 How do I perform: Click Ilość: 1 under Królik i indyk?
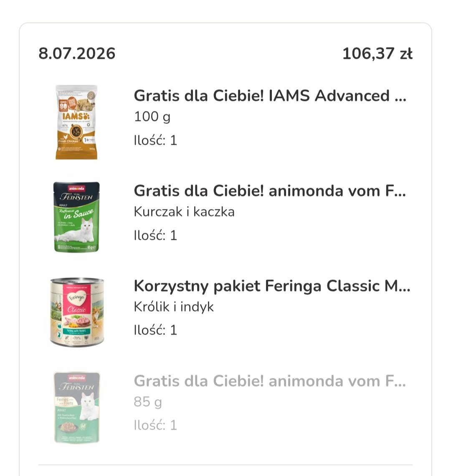(x=155, y=330)
